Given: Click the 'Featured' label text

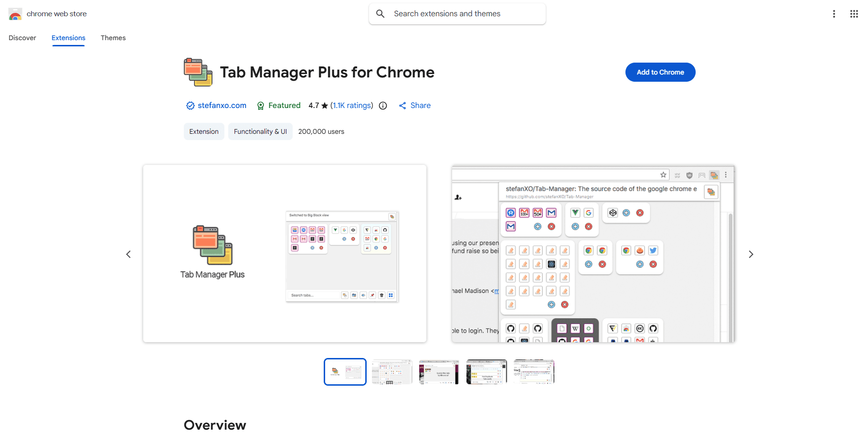Looking at the screenshot, I should (285, 106).
